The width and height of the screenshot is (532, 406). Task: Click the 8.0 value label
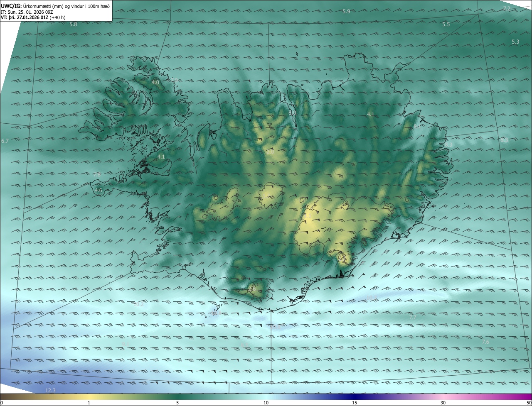[x=292, y=113]
